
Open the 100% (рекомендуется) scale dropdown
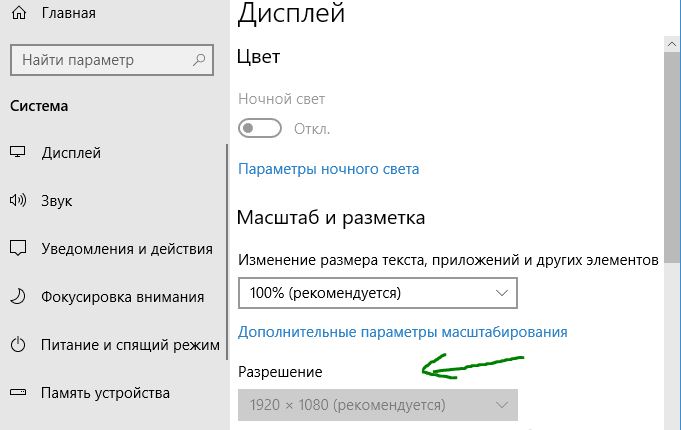click(378, 293)
